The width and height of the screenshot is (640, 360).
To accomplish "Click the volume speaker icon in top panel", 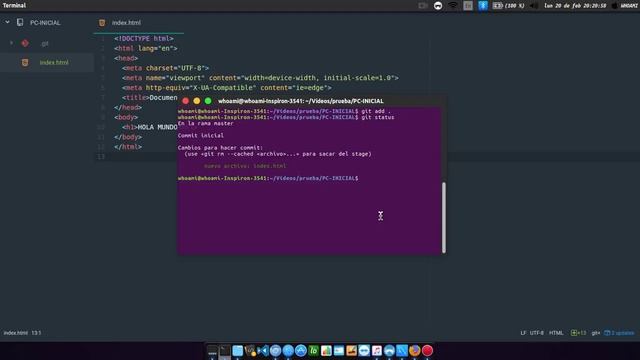I will [x=533, y=6].
